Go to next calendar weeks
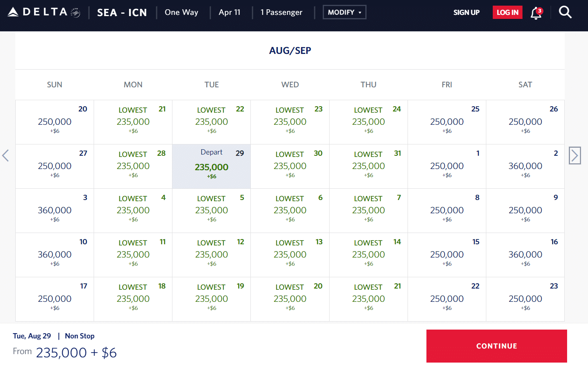This screenshot has height=367, width=588. tap(575, 156)
